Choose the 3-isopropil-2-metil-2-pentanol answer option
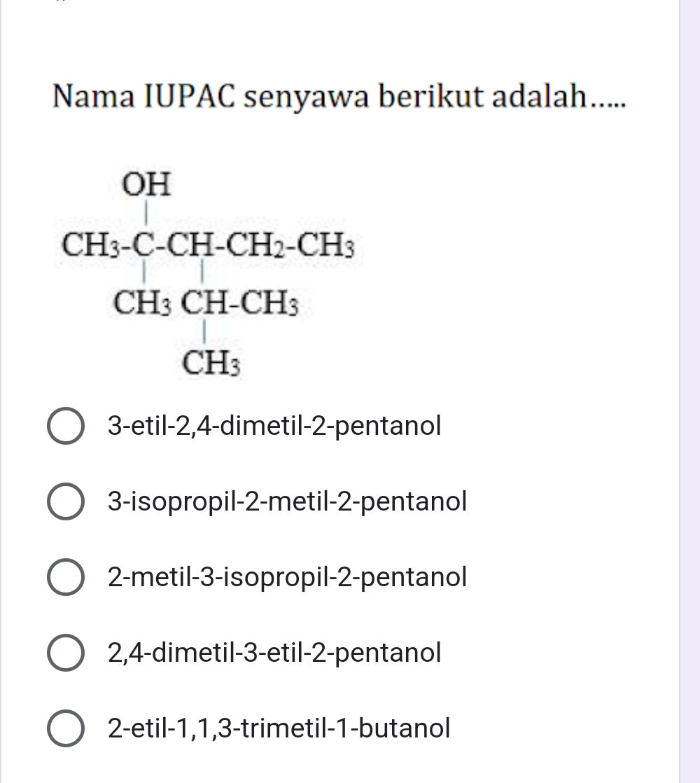This screenshot has height=783, width=700. [x=66, y=501]
